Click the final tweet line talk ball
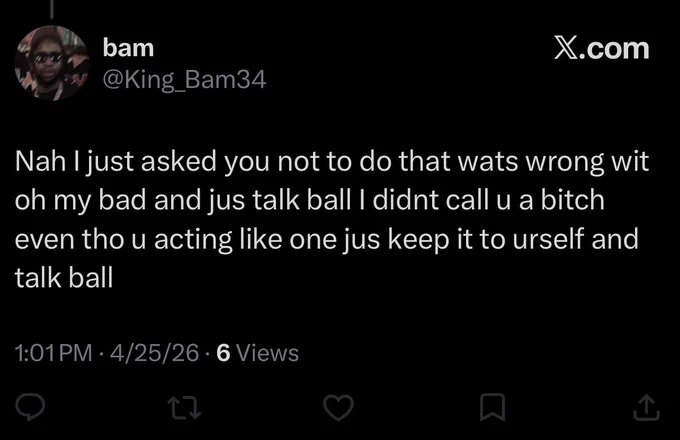680x440 pixels. point(64,278)
